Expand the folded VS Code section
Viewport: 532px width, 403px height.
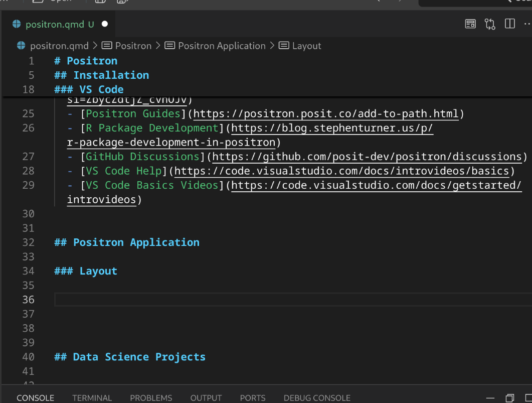(x=44, y=89)
